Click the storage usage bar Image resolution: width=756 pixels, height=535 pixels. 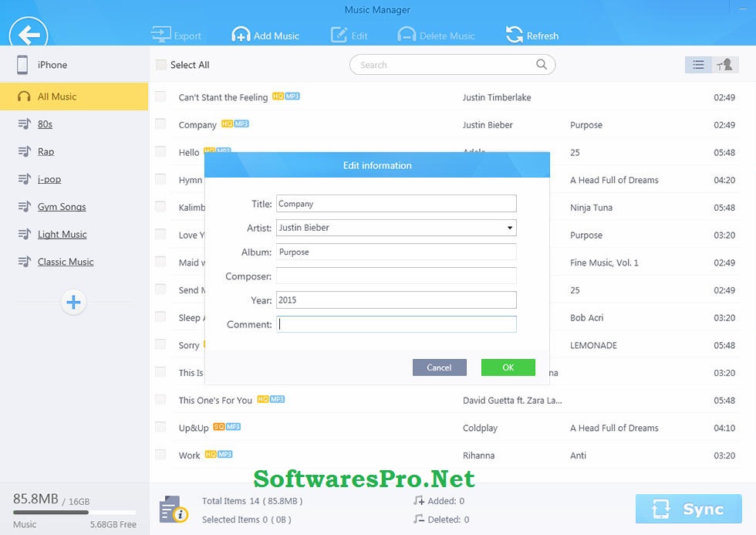(74, 513)
